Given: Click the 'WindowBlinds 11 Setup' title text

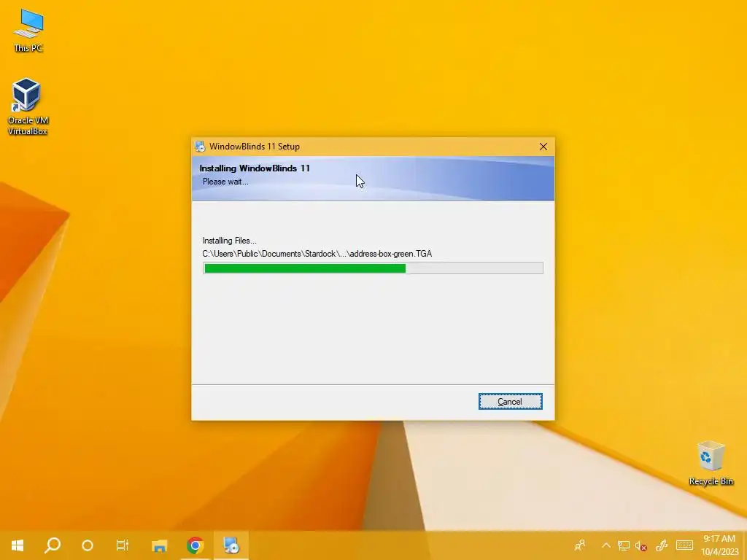Looking at the screenshot, I should 255,147.
